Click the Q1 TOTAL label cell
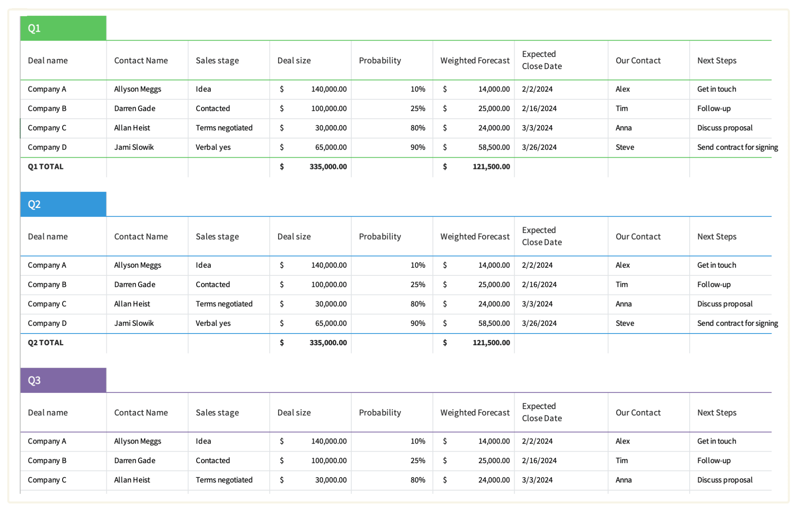The width and height of the screenshot is (812, 511). point(45,166)
